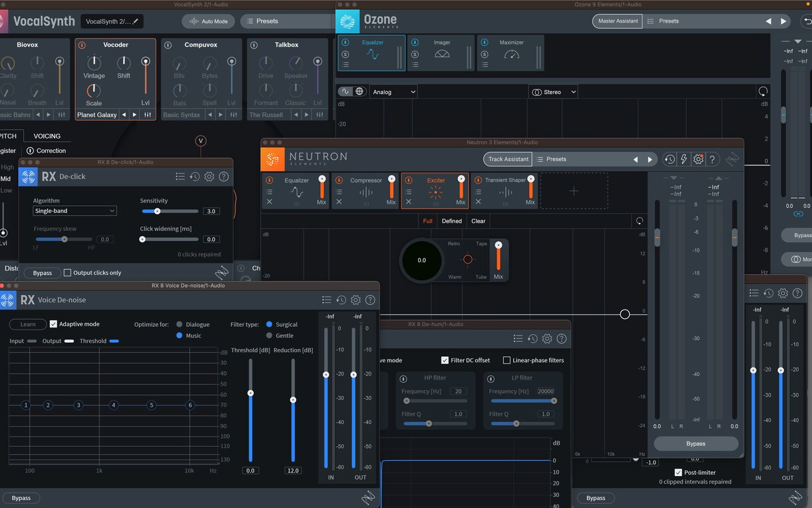This screenshot has height=508, width=812.
Task: Open Voice De-noise help icon
Action: (370, 300)
